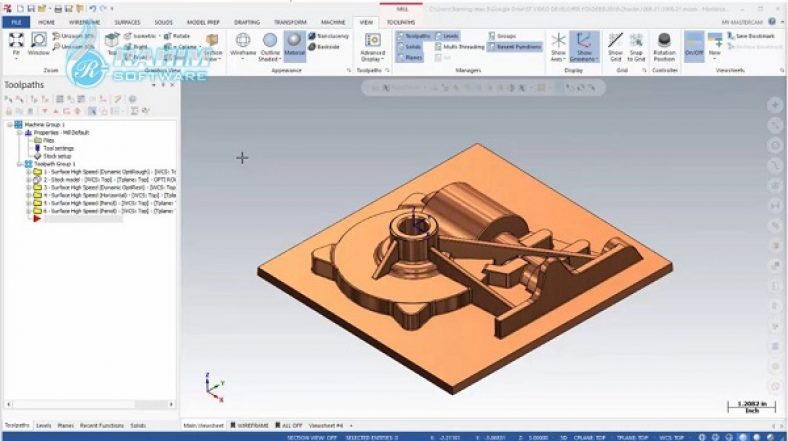Toggle the Solids manager checkbox
Screen dimensions: 788x441
pos(410,47)
